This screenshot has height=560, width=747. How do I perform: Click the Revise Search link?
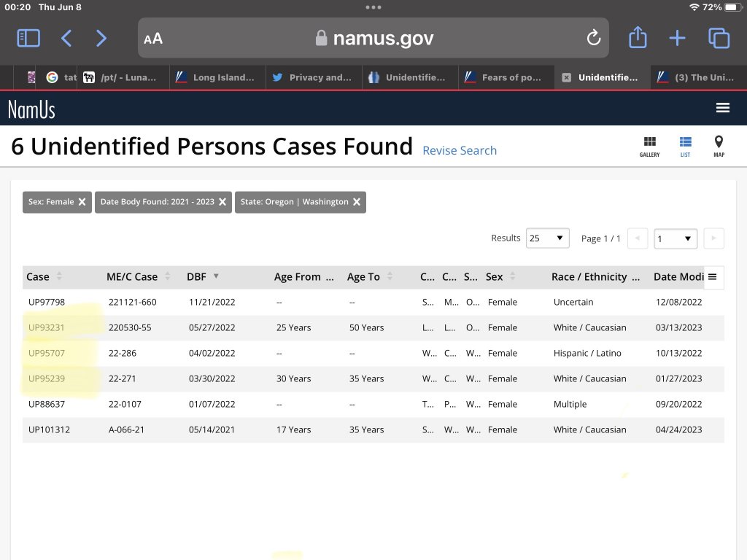(460, 150)
